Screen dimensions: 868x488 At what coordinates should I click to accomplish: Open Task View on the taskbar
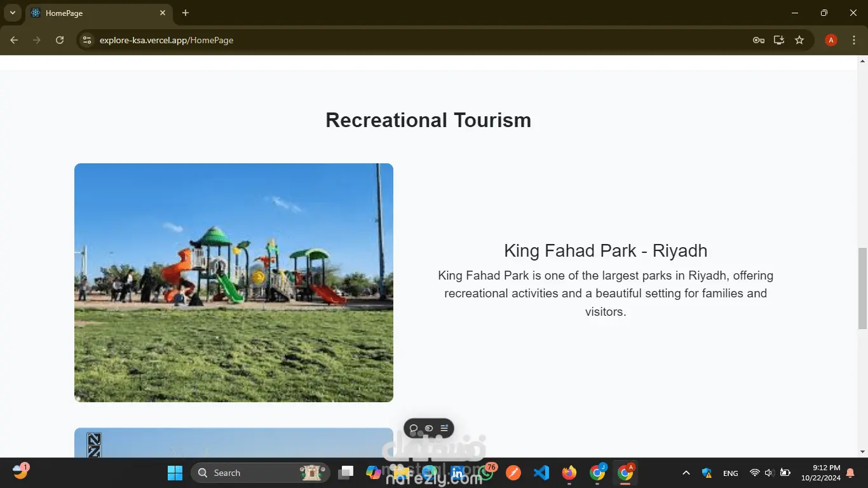346,473
